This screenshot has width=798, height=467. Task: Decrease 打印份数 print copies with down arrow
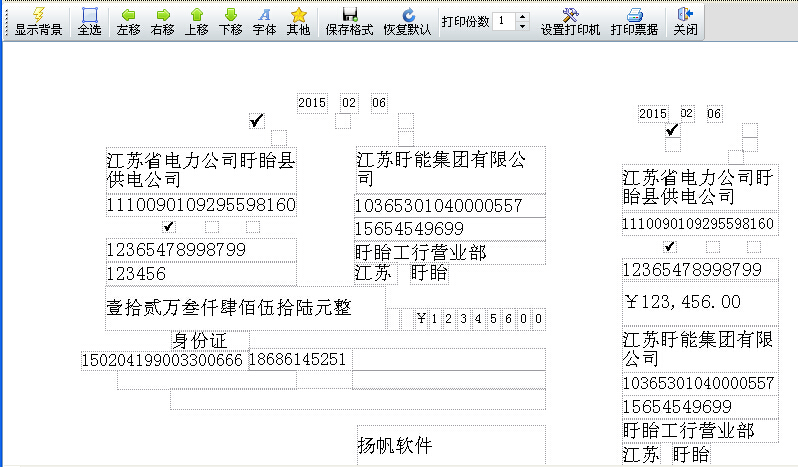tap(521, 26)
